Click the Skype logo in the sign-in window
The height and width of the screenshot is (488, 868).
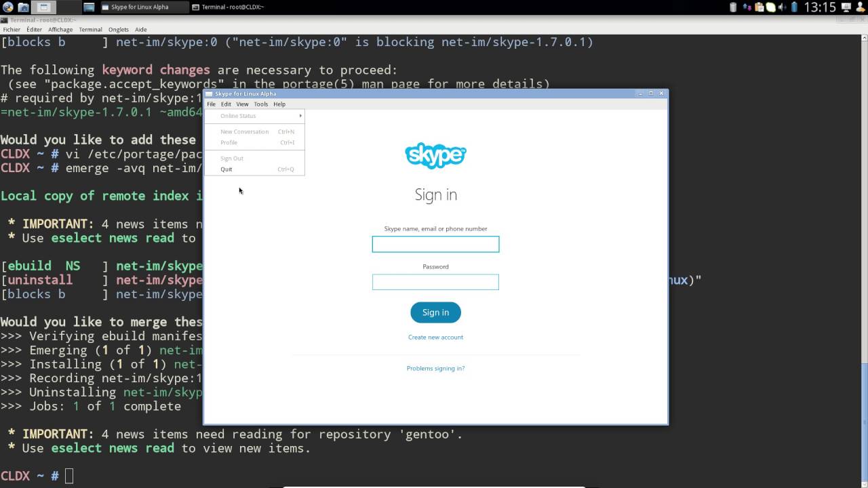tap(435, 155)
